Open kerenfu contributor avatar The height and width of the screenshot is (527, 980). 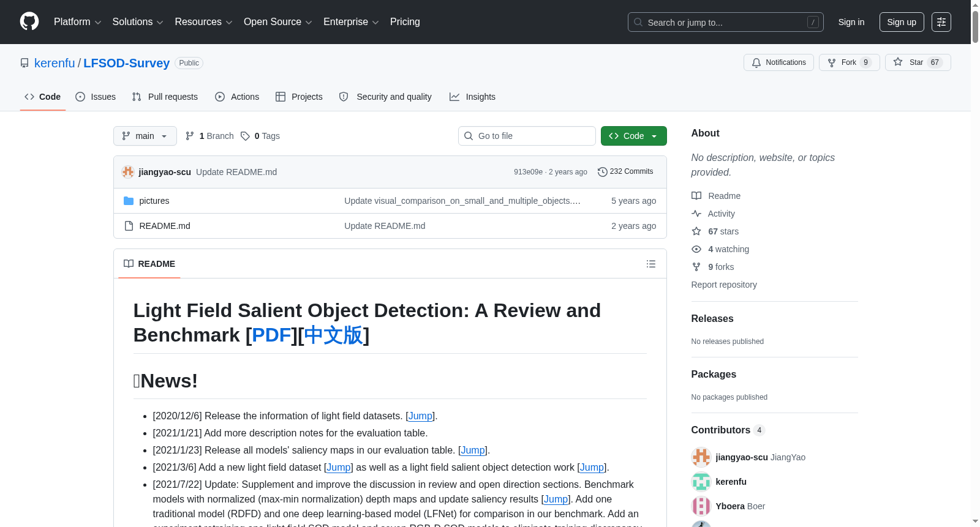click(701, 482)
